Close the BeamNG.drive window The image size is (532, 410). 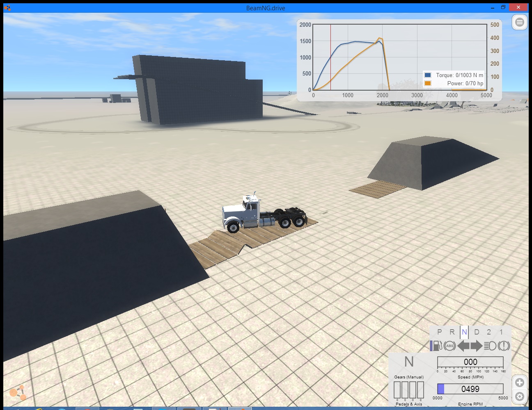[x=518, y=7]
